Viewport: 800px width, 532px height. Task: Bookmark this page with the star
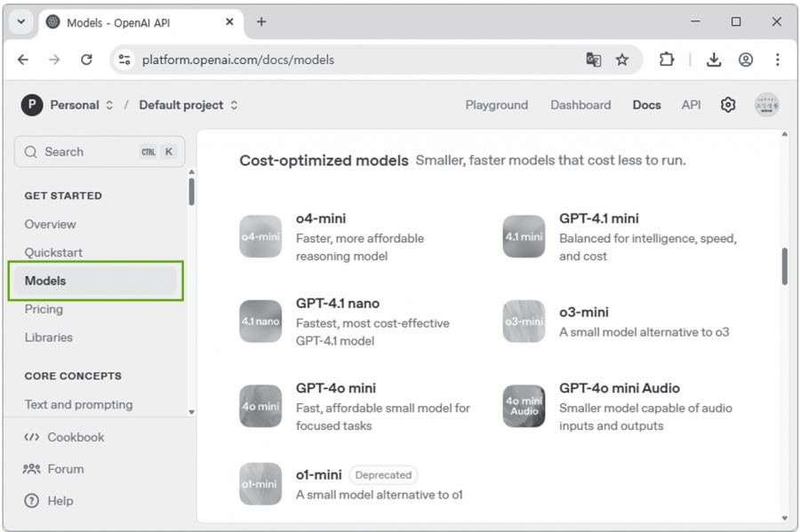pyautogui.click(x=622, y=60)
